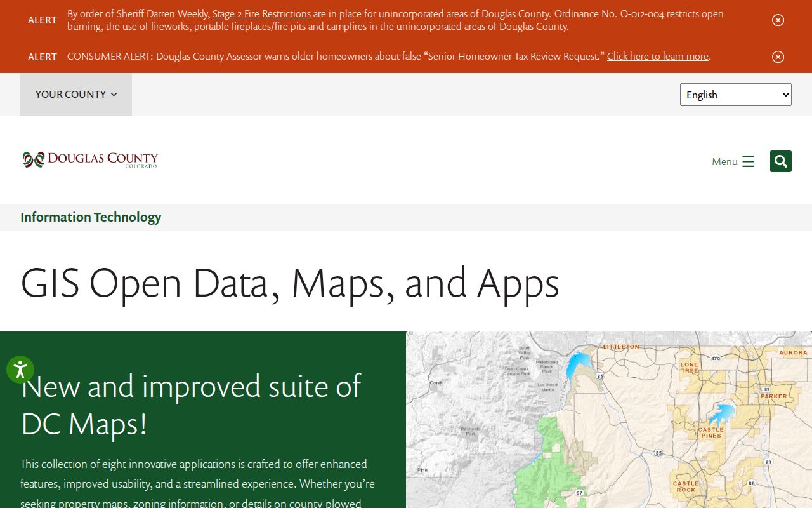Image resolution: width=812 pixels, height=508 pixels.
Task: Click the green search magnifier icon
Action: coord(781,161)
